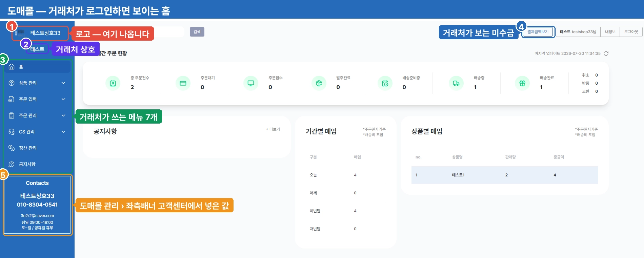The width and height of the screenshot is (644, 258).
Task: Click the 배송중 truck icon
Action: pyautogui.click(x=456, y=83)
